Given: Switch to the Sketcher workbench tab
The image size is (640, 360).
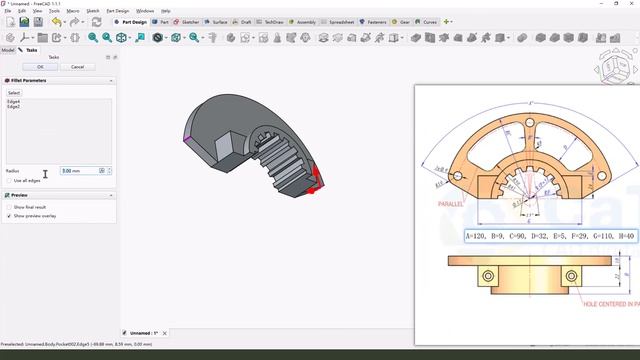Looking at the screenshot, I should 186,22.
